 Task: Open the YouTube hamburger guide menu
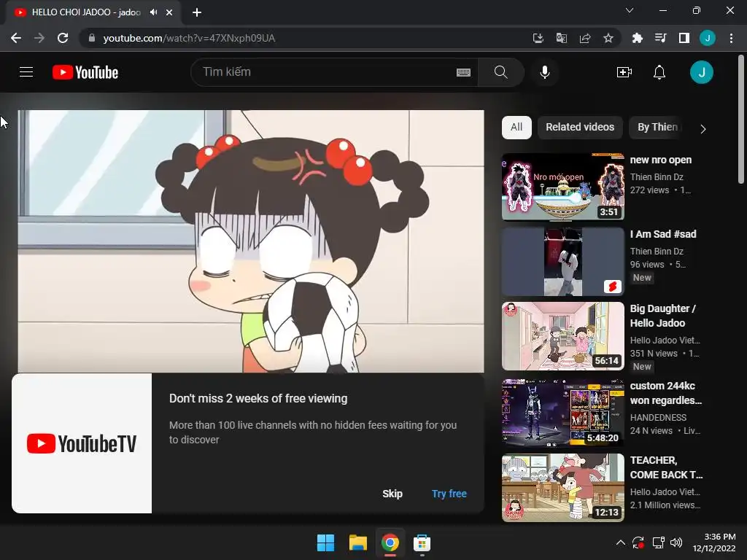26,72
